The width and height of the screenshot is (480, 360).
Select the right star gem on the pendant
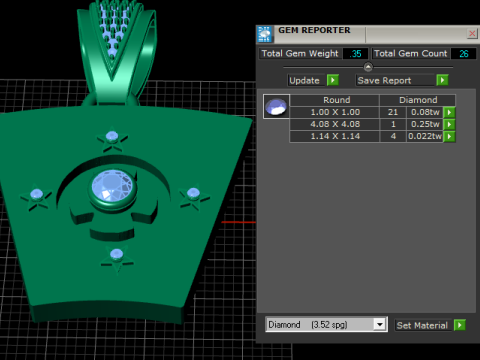click(193, 193)
